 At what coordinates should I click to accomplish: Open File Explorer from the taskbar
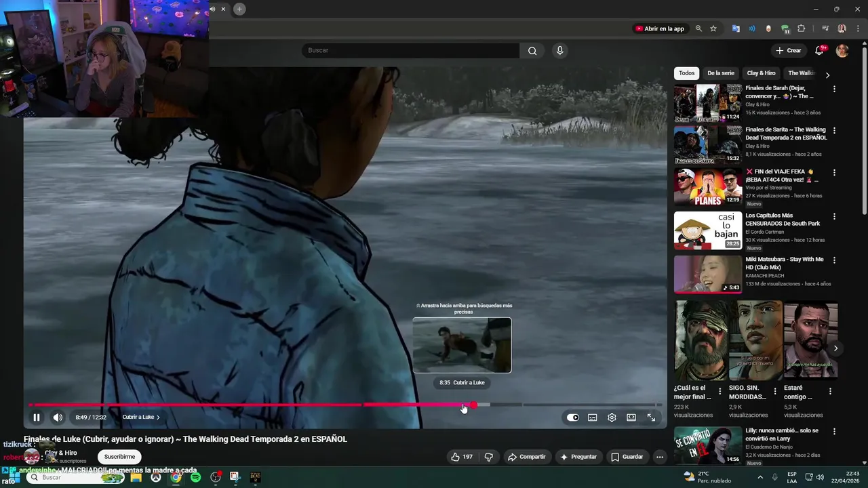136,477
